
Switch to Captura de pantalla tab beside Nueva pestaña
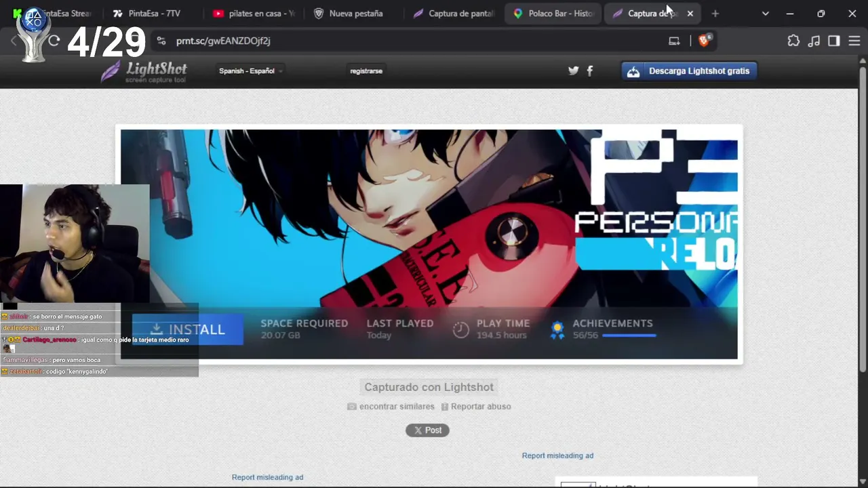tap(454, 14)
